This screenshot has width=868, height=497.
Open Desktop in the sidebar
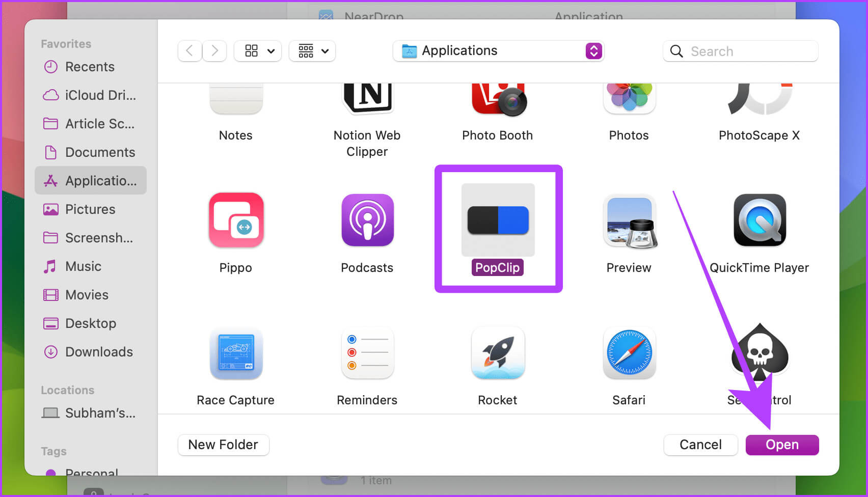[91, 323]
